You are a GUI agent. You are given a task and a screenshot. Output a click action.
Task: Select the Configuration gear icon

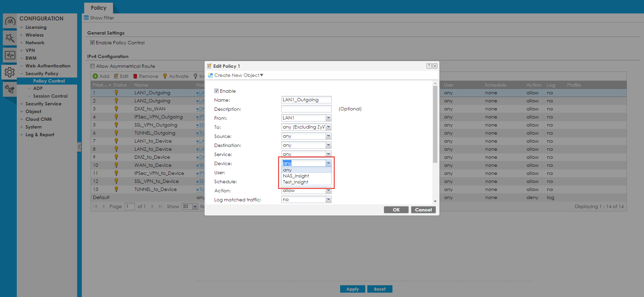click(x=10, y=72)
